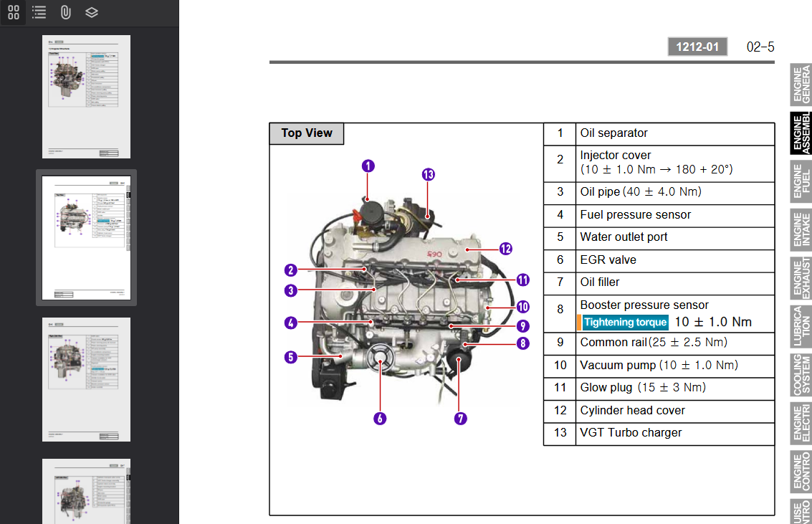Click callout marker 9 on the diagram
This screenshot has width=812, height=524.
coord(523,325)
